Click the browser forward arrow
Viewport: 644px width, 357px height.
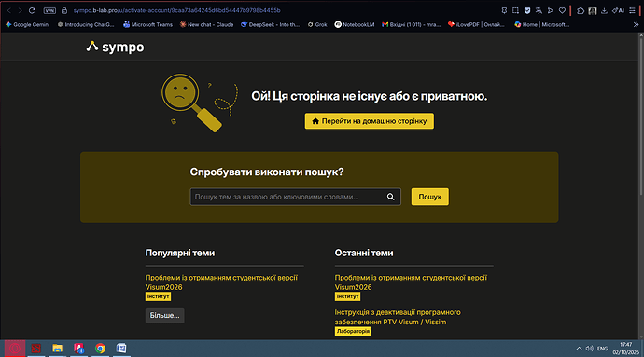pyautogui.click(x=20, y=10)
